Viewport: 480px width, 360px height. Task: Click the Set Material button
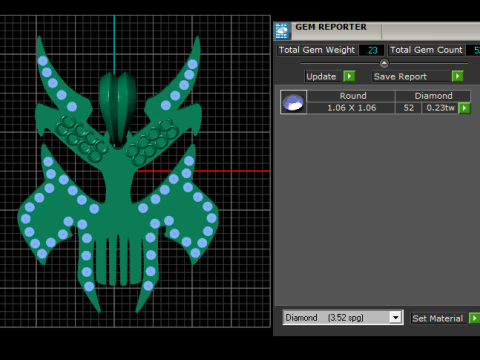pyautogui.click(x=438, y=318)
